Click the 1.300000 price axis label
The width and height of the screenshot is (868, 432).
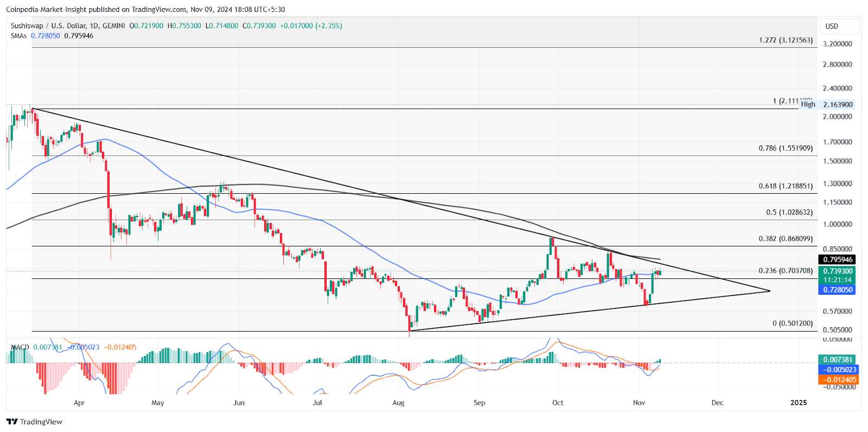point(838,184)
